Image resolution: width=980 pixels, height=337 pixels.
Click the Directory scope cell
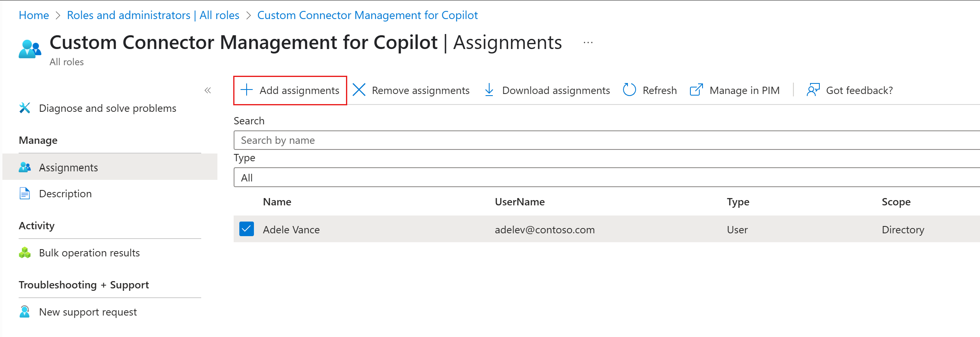point(903,230)
